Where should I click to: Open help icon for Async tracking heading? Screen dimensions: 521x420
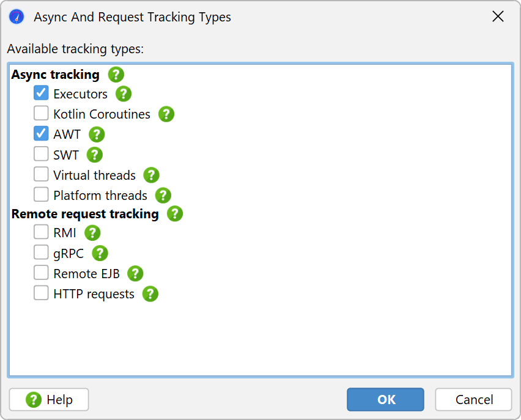click(116, 75)
